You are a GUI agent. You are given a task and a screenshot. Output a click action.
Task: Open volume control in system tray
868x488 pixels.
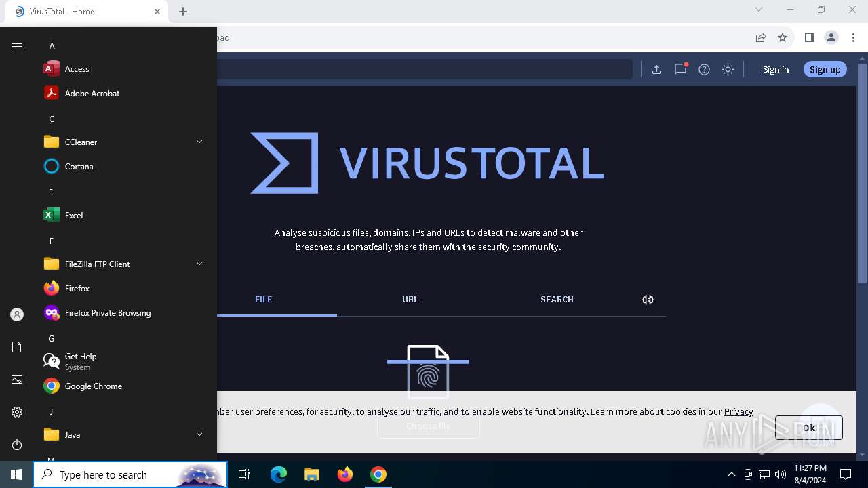[x=781, y=474]
